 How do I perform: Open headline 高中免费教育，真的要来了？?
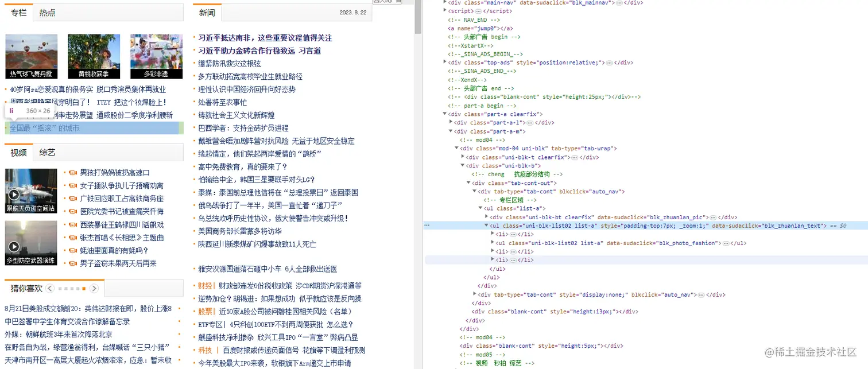point(243,167)
